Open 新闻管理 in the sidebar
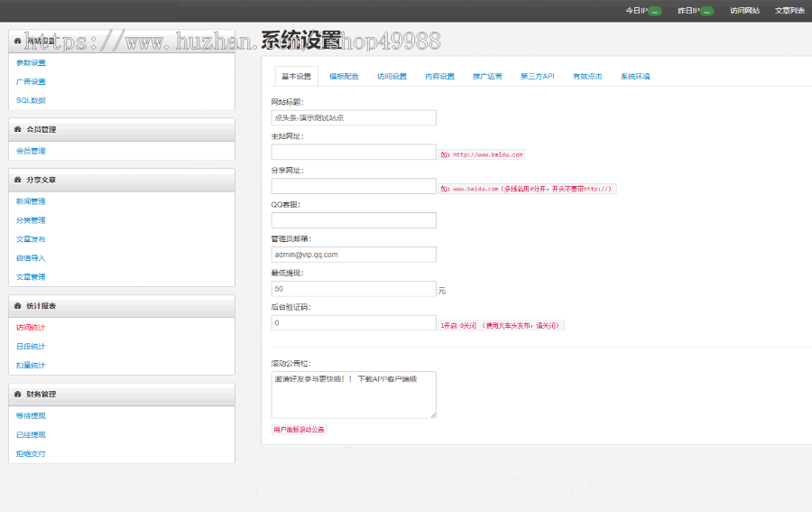The image size is (812, 512). click(31, 201)
